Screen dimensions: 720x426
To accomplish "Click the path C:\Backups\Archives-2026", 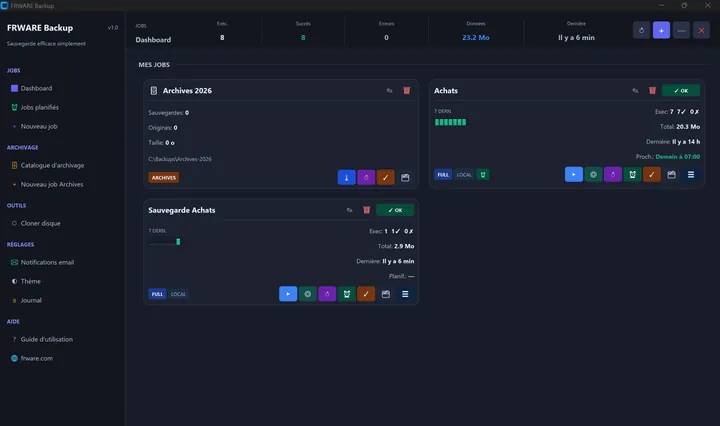I will (x=180, y=159).
